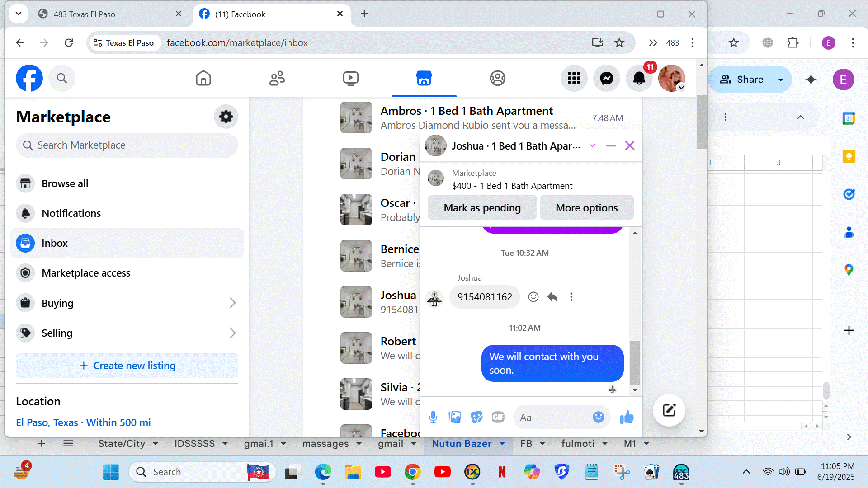Click the Marketplace settings gear icon
This screenshot has height=488, width=868.
[226, 117]
